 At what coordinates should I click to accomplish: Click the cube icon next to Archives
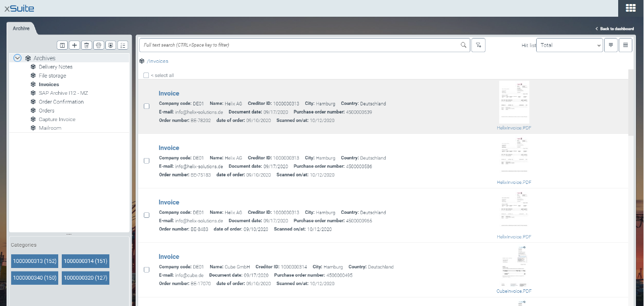[x=28, y=58]
